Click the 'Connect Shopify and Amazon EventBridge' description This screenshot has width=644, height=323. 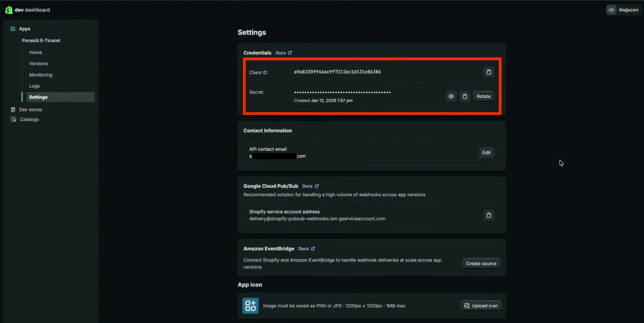click(x=342, y=263)
